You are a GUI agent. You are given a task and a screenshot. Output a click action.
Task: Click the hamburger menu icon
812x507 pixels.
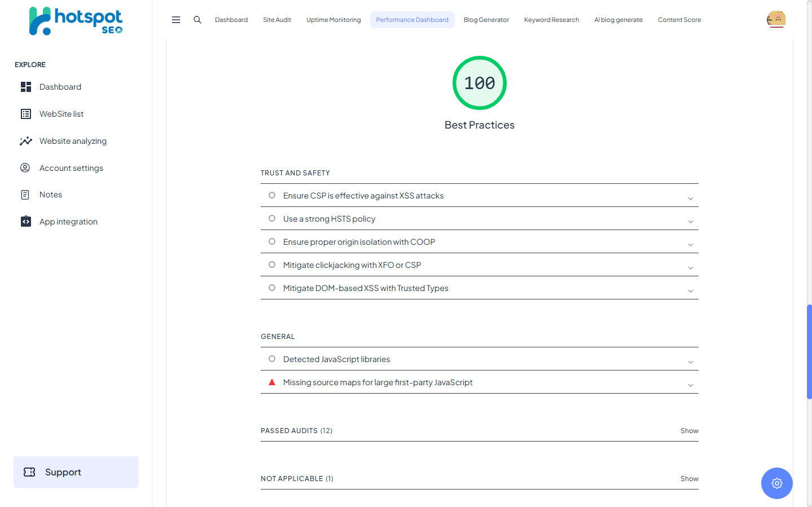pyautogui.click(x=176, y=20)
